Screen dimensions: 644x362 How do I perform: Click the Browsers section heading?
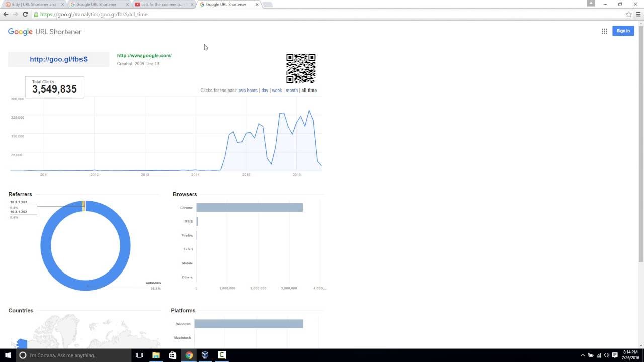(x=185, y=194)
